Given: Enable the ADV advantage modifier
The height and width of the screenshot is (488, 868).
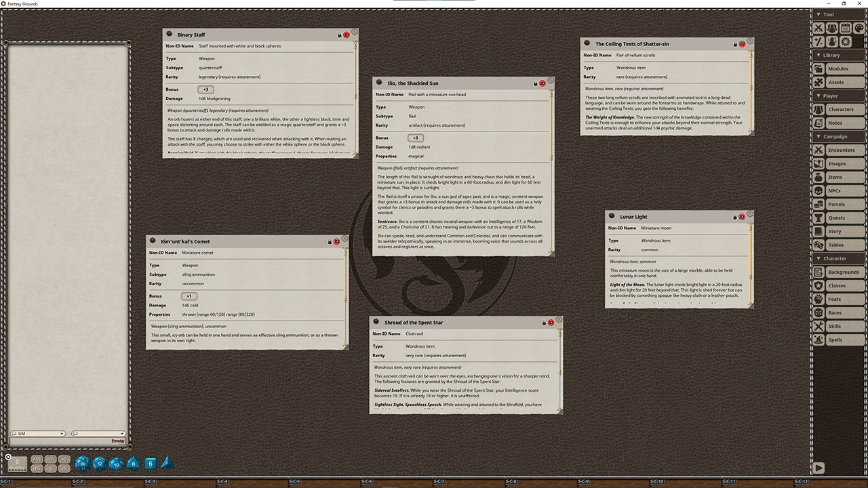Looking at the screenshot, I should [37, 459].
